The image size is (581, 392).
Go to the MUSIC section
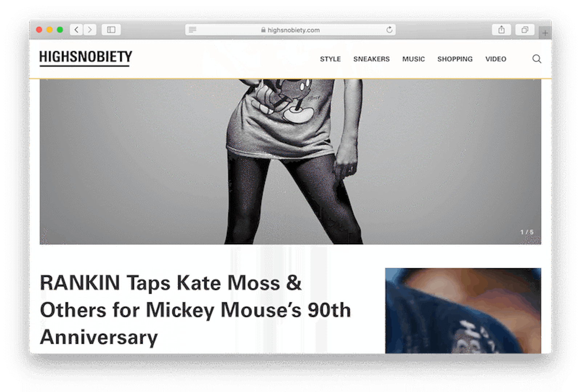(413, 59)
